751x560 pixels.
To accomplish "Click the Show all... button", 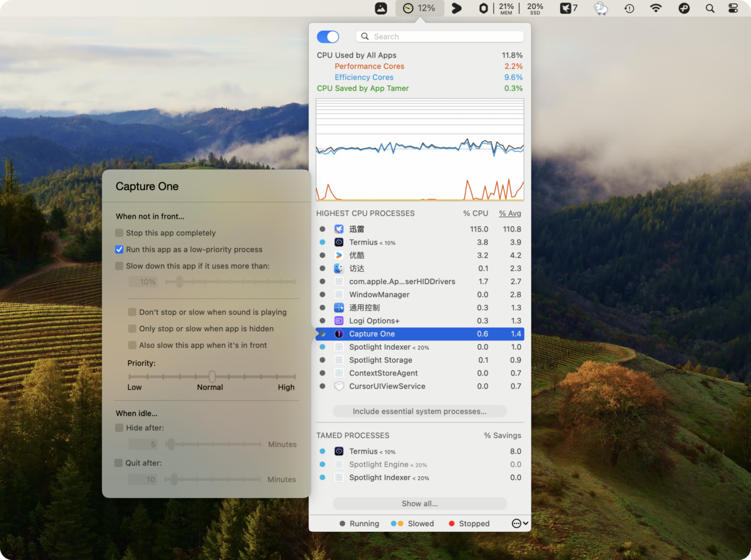I will pos(419,504).
